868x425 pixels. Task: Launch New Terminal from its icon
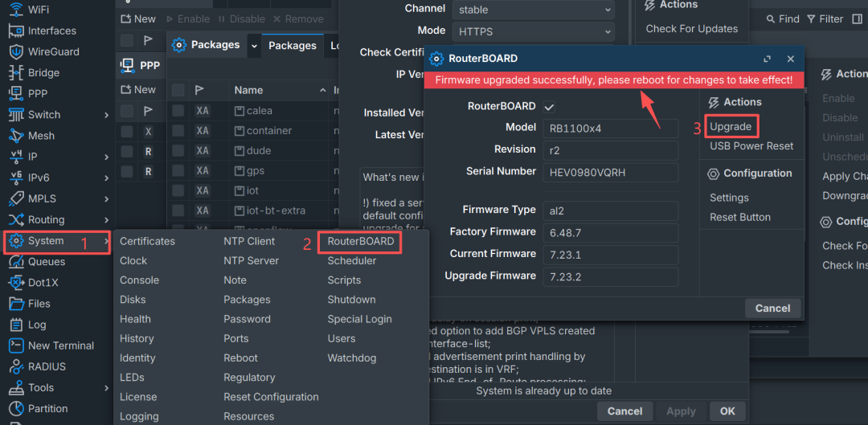click(17, 345)
